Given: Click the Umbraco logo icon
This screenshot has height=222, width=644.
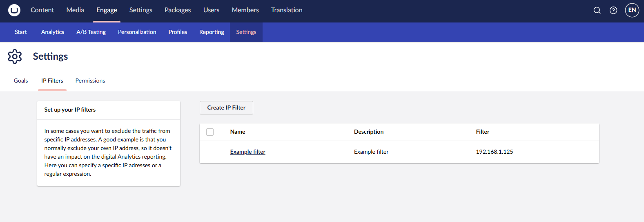Looking at the screenshot, I should (x=14, y=10).
